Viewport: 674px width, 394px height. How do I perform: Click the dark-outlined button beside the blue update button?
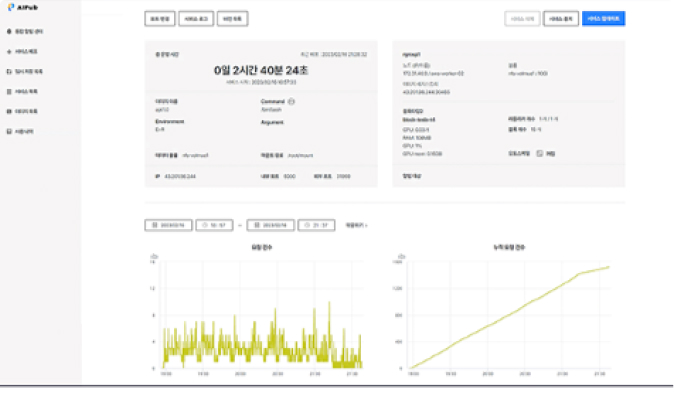561,19
